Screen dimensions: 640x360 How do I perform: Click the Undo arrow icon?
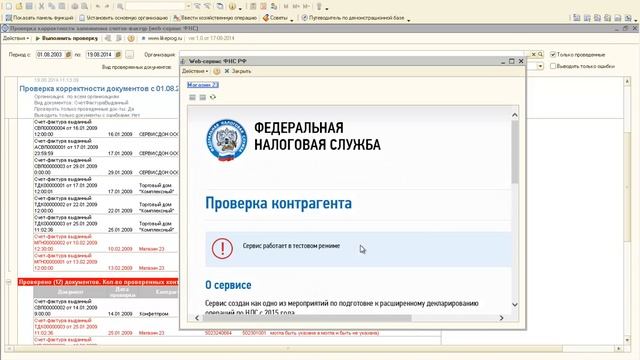click(98, 6)
